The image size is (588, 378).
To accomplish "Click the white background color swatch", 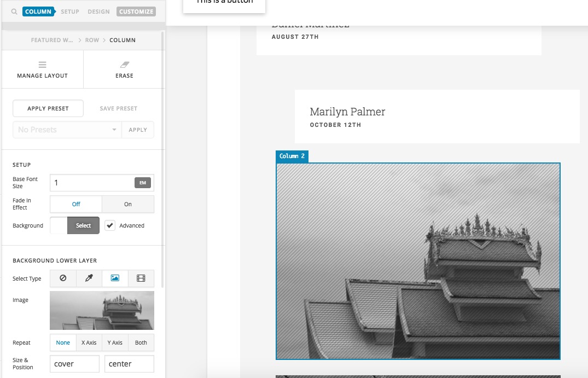I will (x=59, y=225).
